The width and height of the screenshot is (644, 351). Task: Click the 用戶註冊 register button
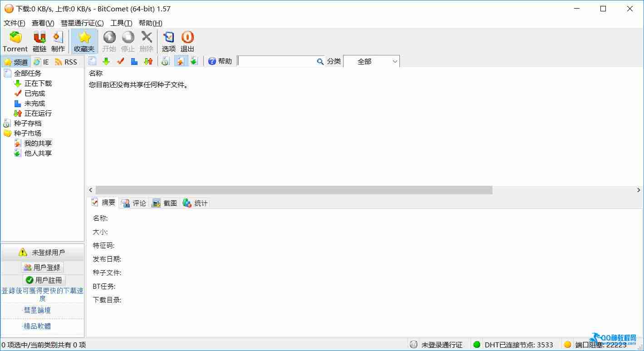[x=44, y=280]
